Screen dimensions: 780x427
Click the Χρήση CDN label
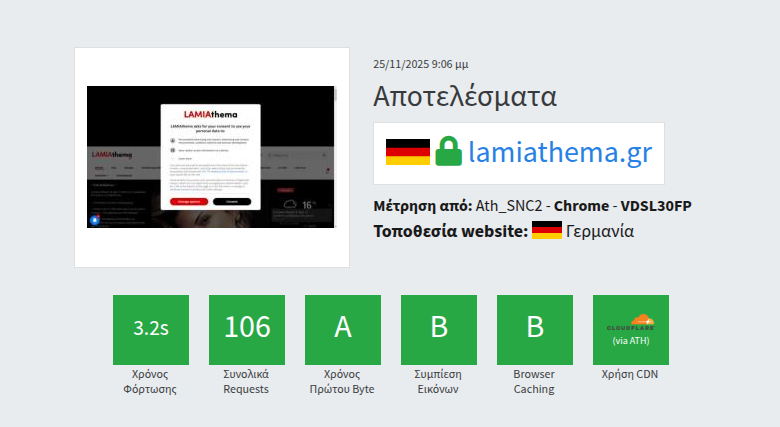[631, 374]
